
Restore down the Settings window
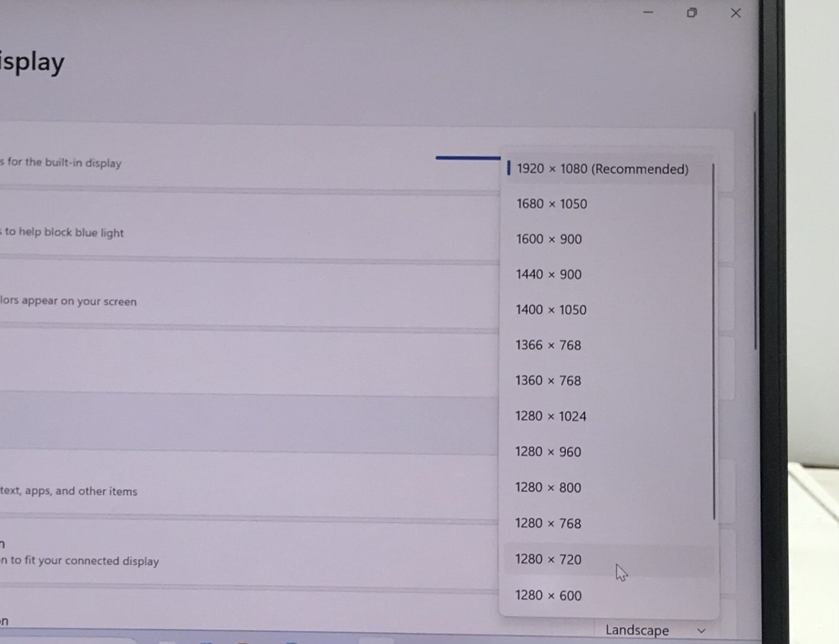click(692, 13)
